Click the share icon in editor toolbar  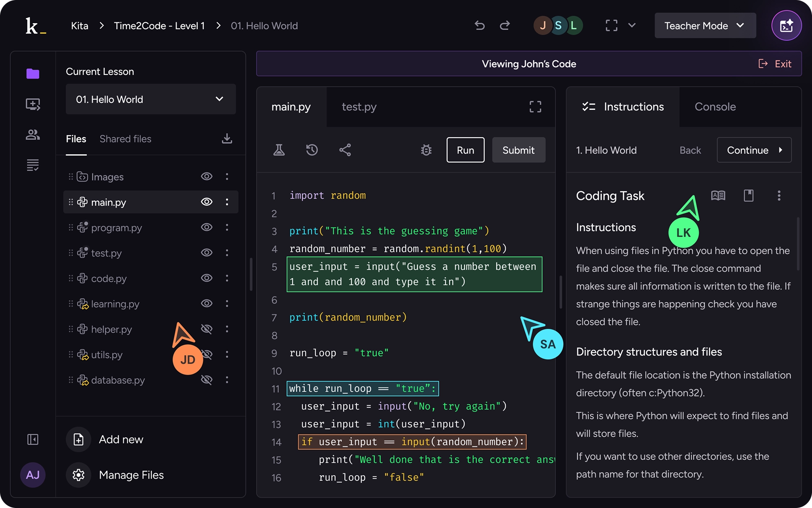click(345, 150)
